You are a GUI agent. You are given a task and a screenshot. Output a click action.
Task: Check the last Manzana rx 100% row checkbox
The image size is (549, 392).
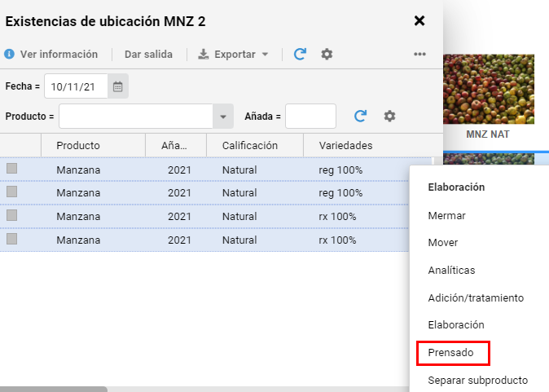12,239
